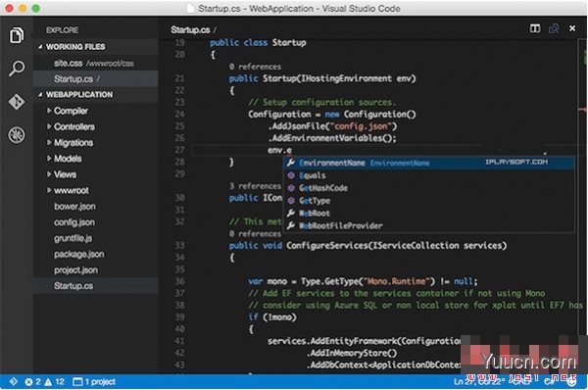Open project.json file
Screen dimensions: 588x390
tap(96, 270)
